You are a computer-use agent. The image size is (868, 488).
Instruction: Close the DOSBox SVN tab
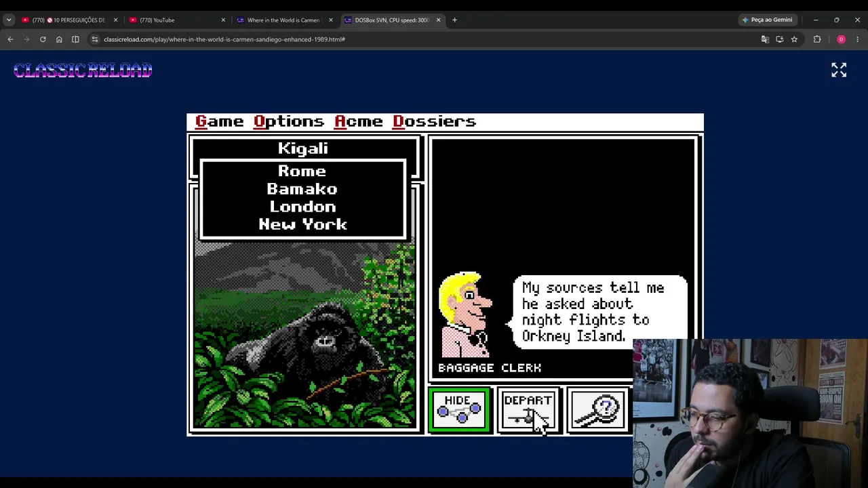[x=438, y=20]
